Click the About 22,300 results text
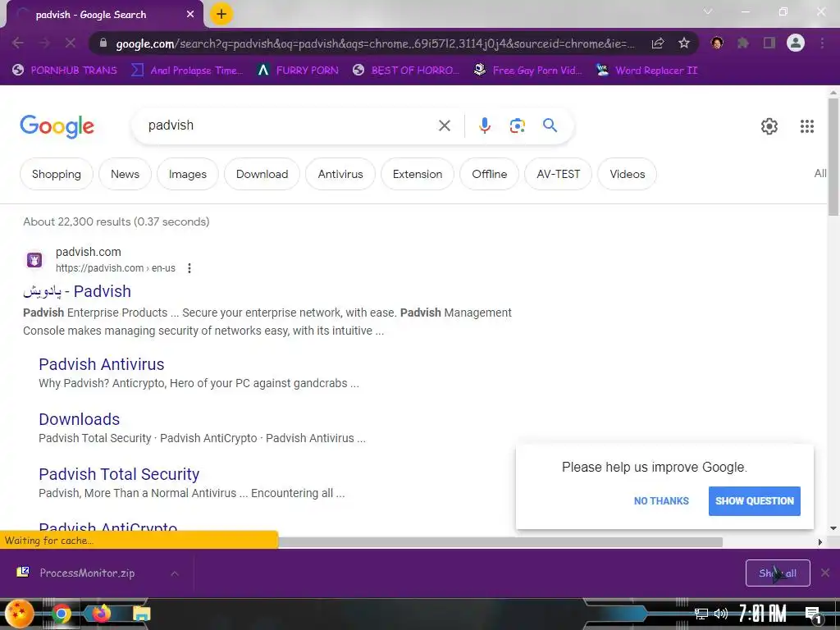Image resolution: width=840 pixels, height=630 pixels. click(116, 221)
